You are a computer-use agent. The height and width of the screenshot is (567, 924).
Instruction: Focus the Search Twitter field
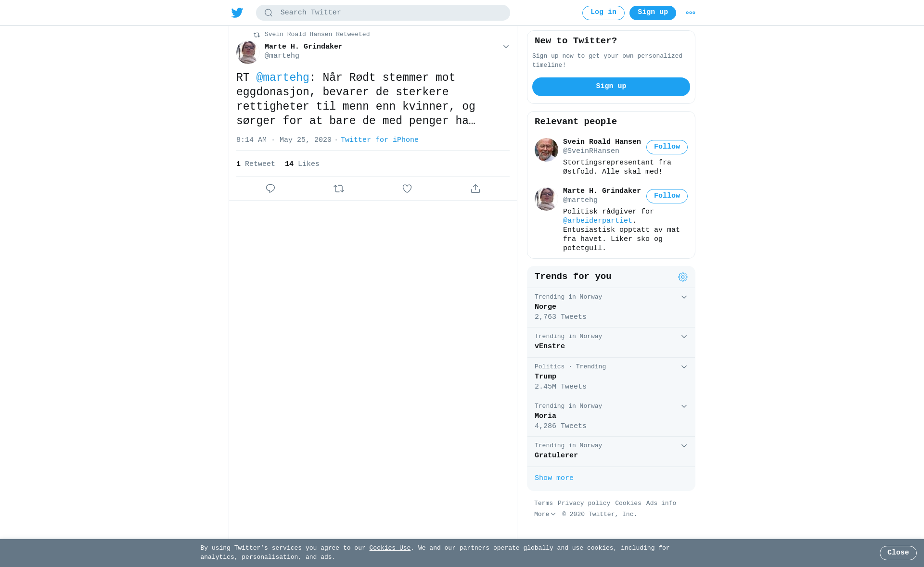click(383, 13)
